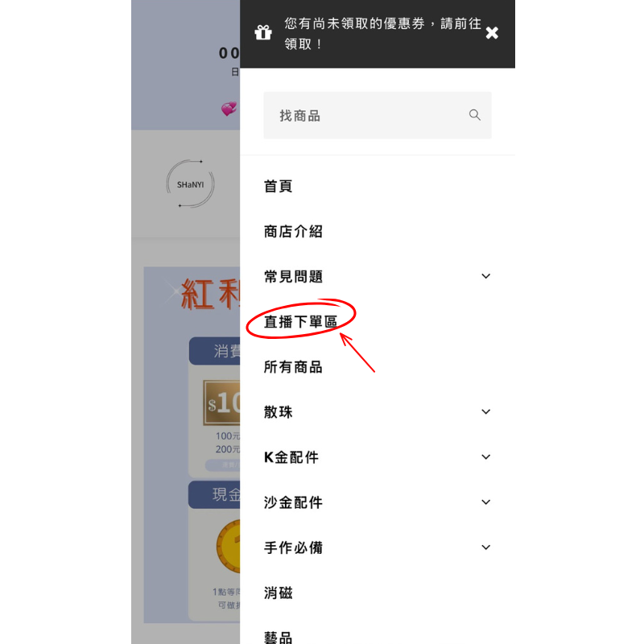
Task: Click the SHaNYI shop logo
Action: coord(190,184)
